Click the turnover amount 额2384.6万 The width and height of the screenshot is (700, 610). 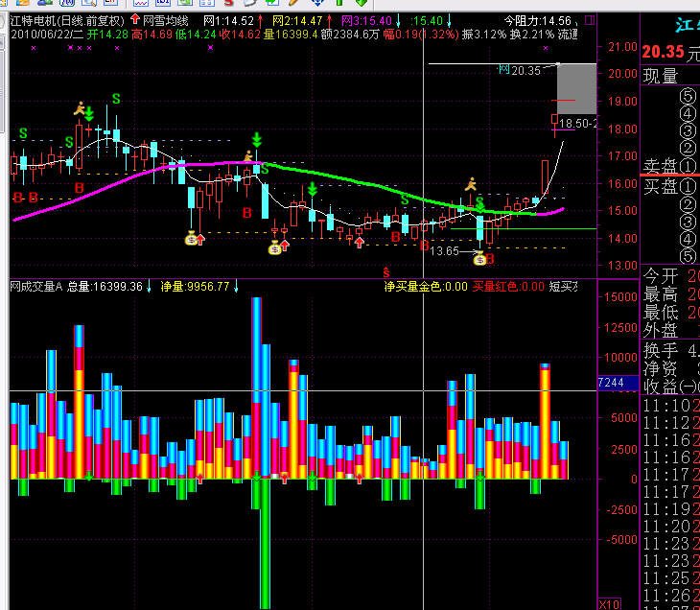tap(350, 35)
